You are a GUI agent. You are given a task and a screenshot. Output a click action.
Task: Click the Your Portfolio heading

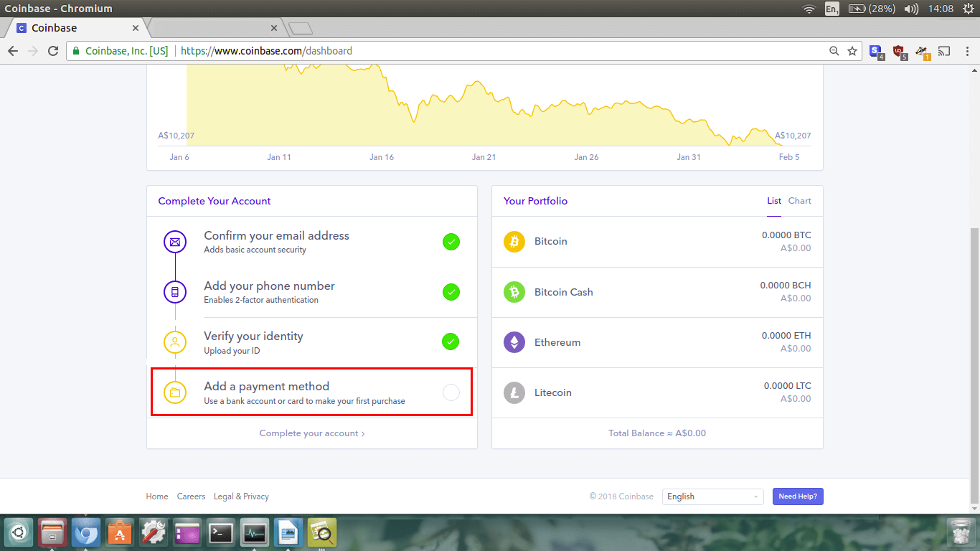[x=535, y=201]
